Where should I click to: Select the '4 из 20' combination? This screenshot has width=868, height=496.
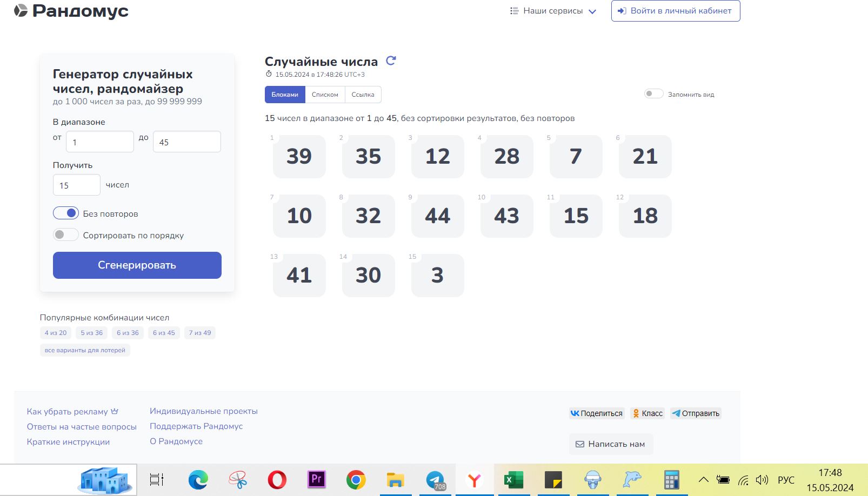click(56, 333)
